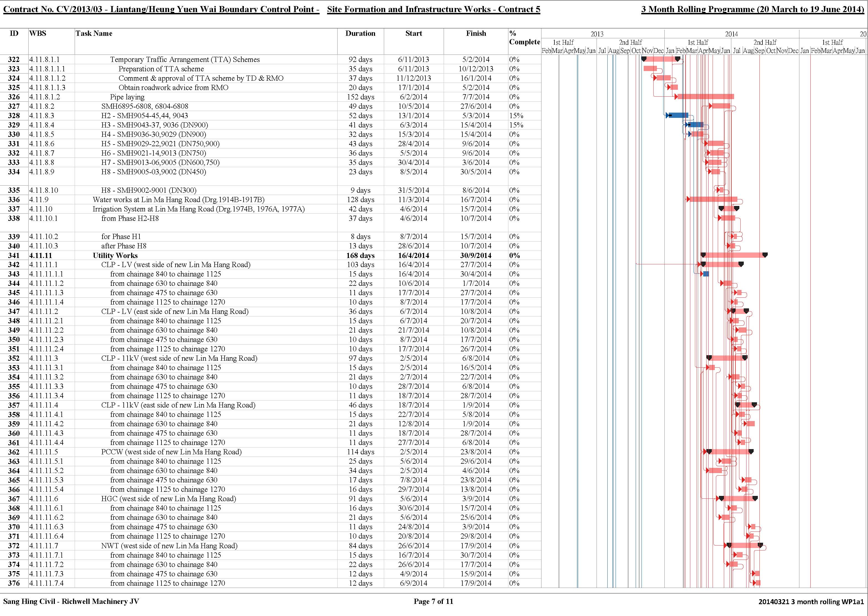868x616 pixels.
Task: Click 'Site Formation and Infrastructure Works - Contract 5'
Action: coord(433,9)
